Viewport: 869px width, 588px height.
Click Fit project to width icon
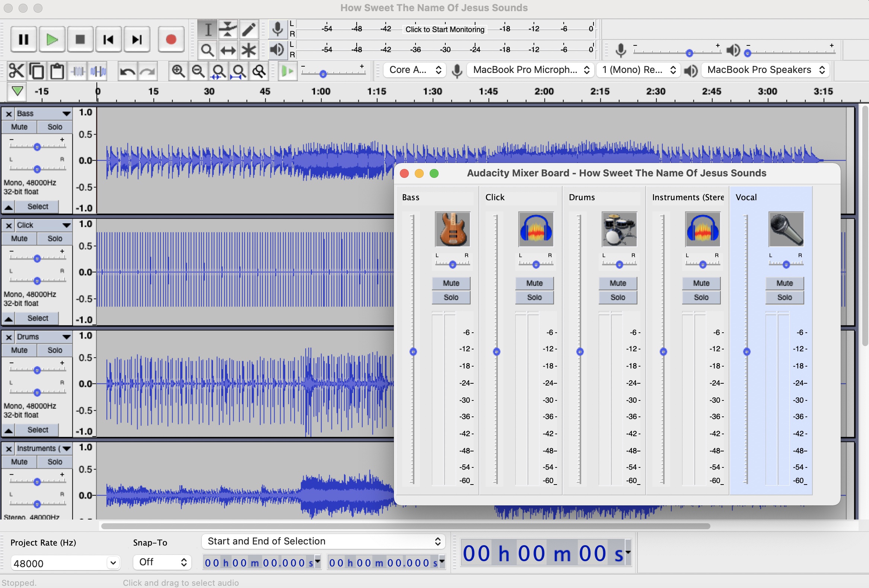coord(239,71)
